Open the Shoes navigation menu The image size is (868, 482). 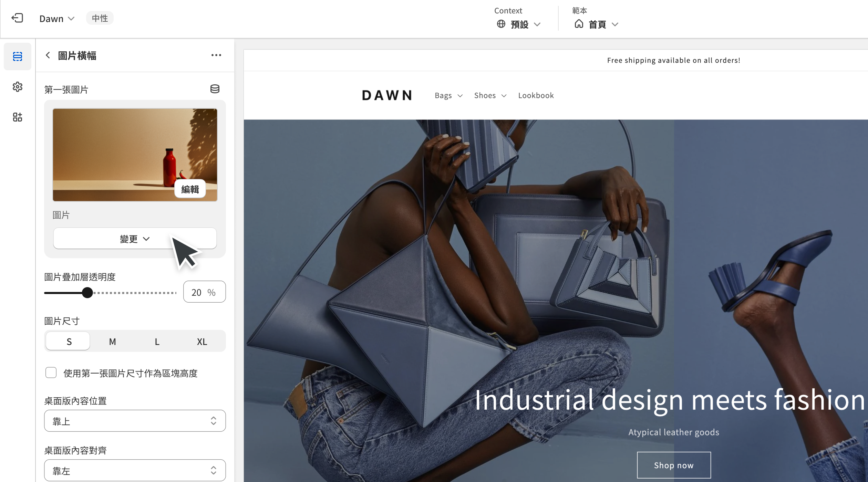490,95
